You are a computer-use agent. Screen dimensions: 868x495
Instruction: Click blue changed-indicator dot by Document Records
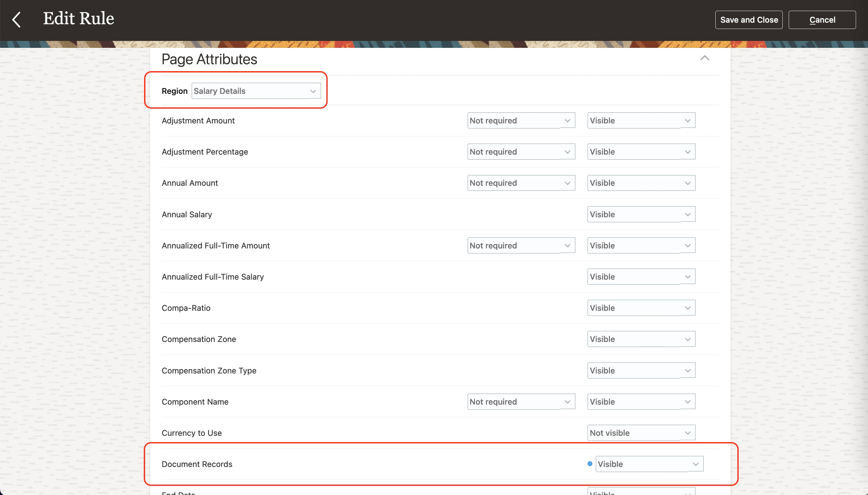click(x=590, y=464)
